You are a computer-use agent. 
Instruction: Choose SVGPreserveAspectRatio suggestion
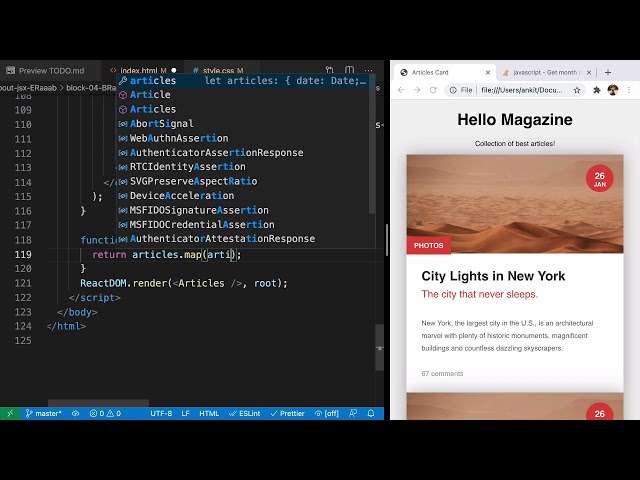click(243, 181)
